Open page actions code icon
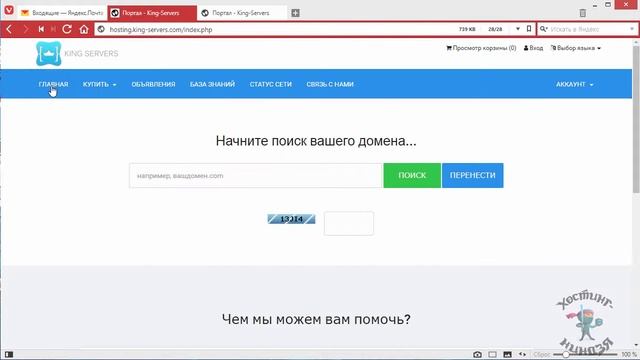Screen dimensions: 640x360 [522, 354]
